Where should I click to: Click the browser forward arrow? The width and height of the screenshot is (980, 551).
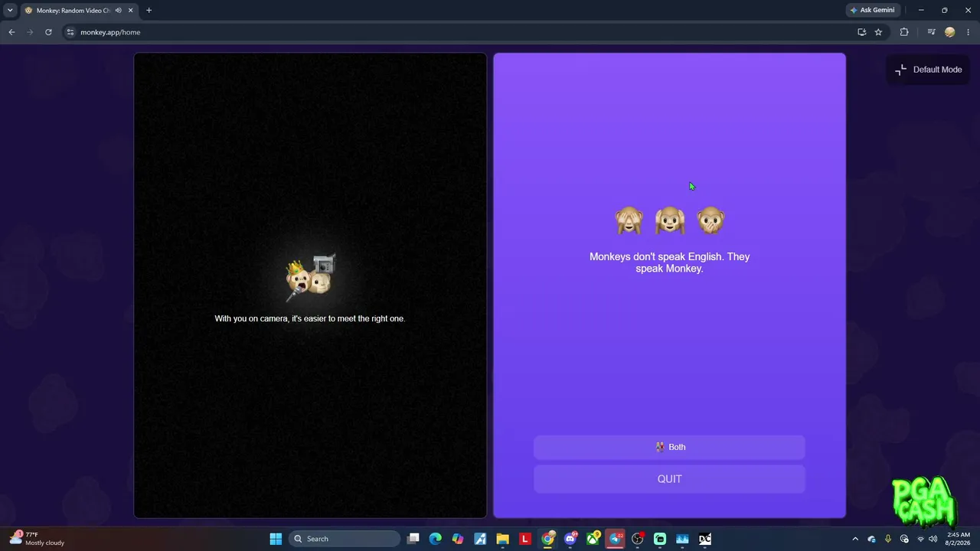(x=30, y=32)
